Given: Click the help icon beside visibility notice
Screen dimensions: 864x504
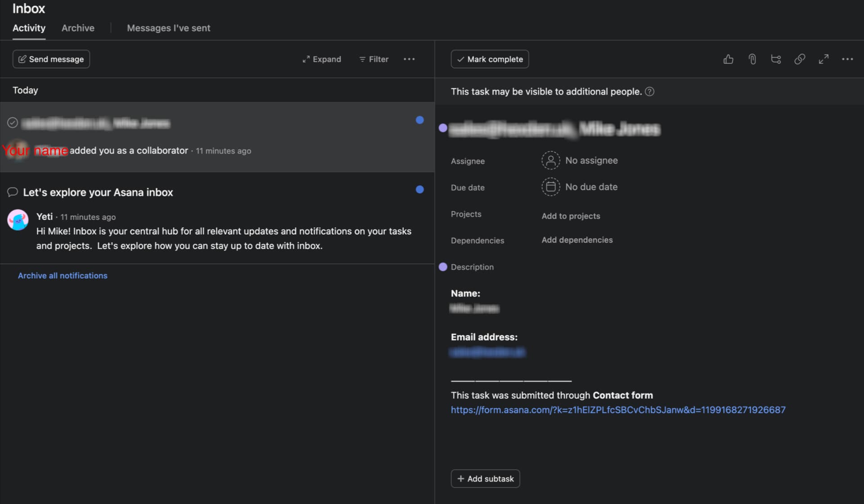Looking at the screenshot, I should (649, 92).
